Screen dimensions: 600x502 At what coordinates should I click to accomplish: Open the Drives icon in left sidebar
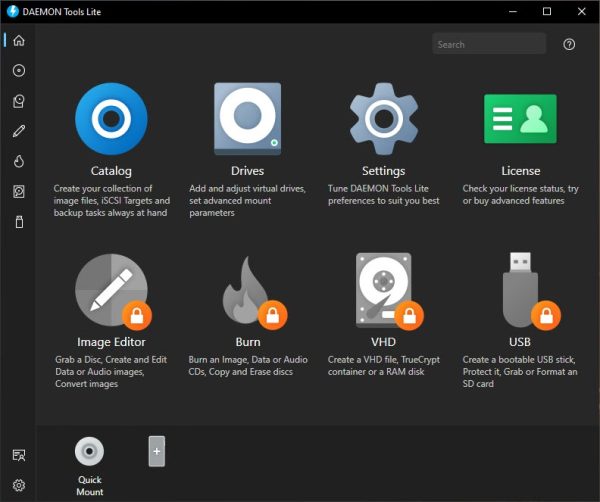[19, 101]
